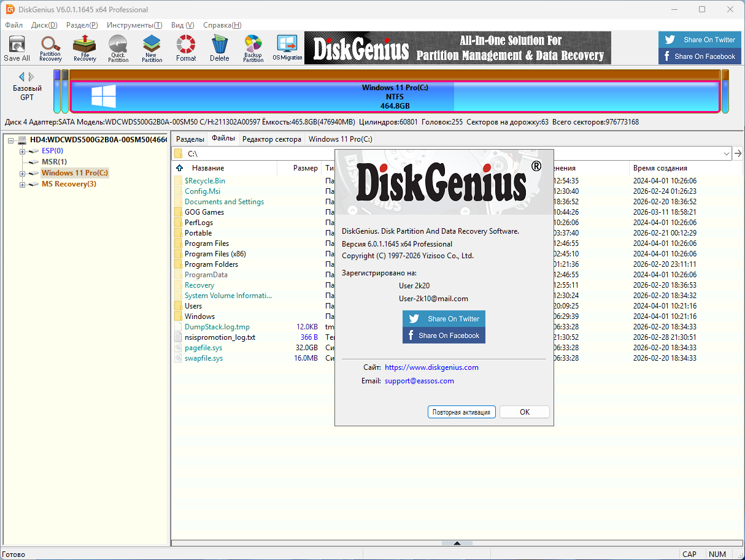Select the swapfile.sys file

click(x=204, y=358)
